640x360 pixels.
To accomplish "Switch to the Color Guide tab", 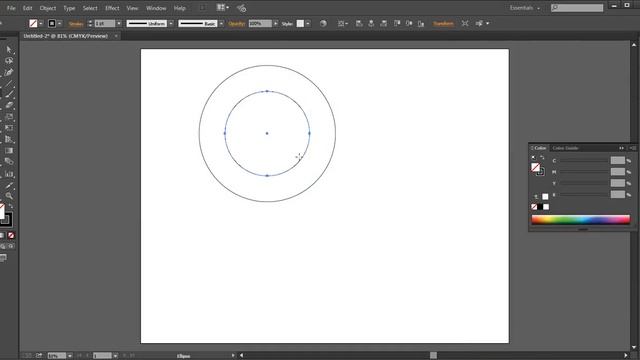I will (565, 148).
